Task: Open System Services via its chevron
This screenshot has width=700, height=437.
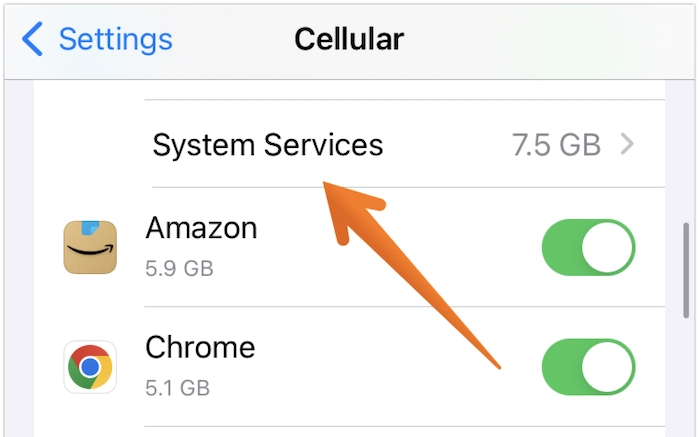Action: point(627,144)
